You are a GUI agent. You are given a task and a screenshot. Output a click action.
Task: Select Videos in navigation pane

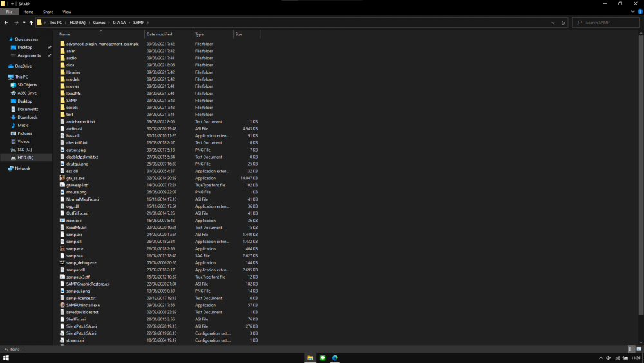point(23,141)
